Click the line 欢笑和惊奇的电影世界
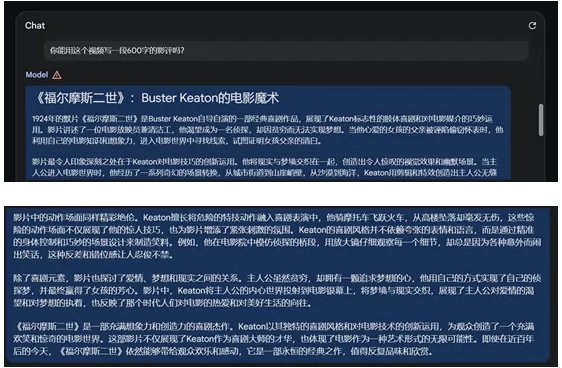 pyautogui.click(x=273, y=339)
